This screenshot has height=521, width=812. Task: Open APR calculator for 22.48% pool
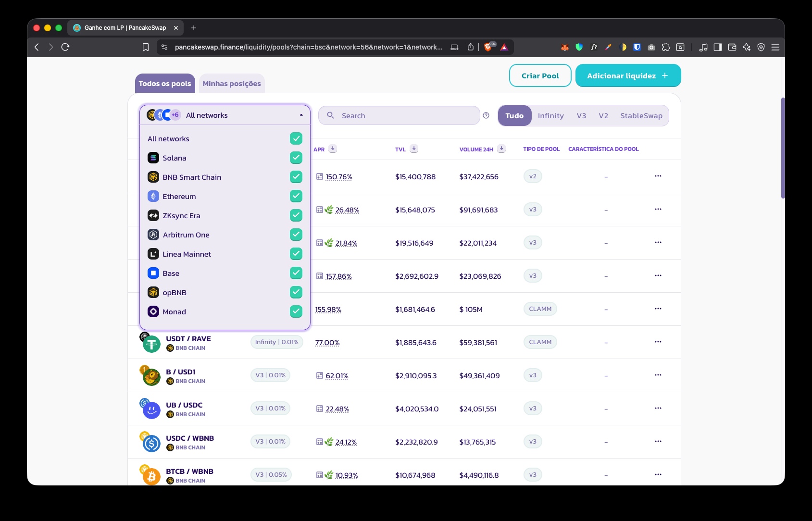(x=320, y=409)
